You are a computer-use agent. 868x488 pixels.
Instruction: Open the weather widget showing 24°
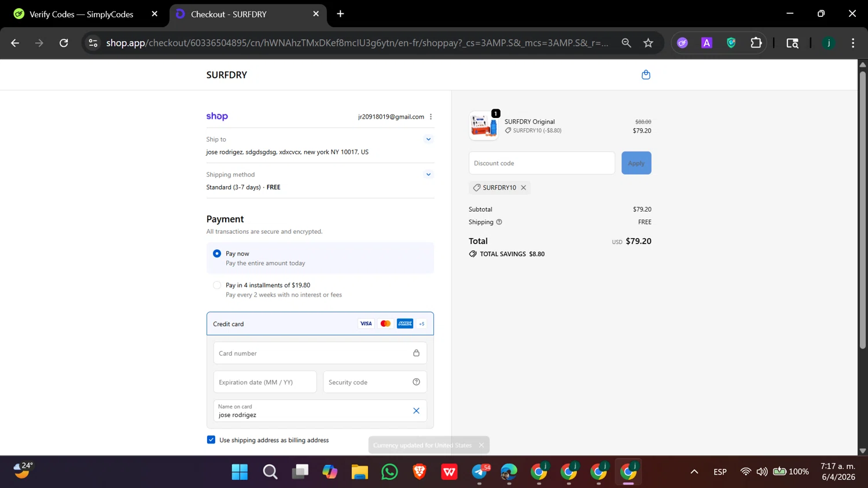point(23,470)
